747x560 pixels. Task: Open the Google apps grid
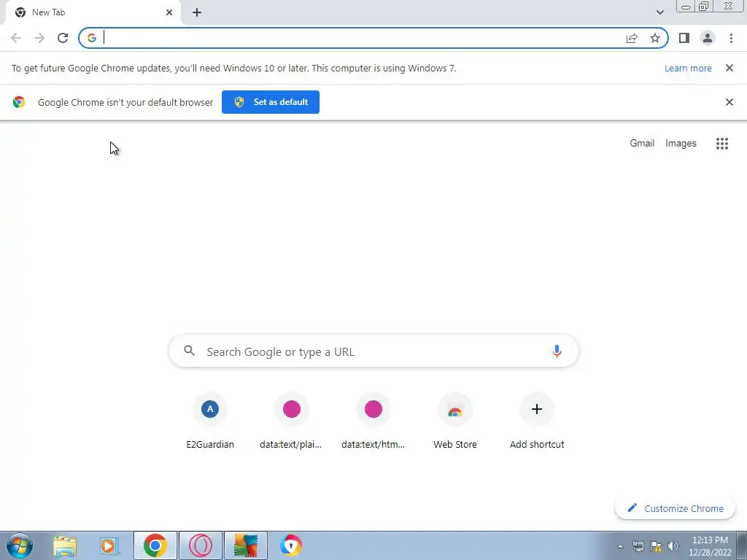coord(721,144)
